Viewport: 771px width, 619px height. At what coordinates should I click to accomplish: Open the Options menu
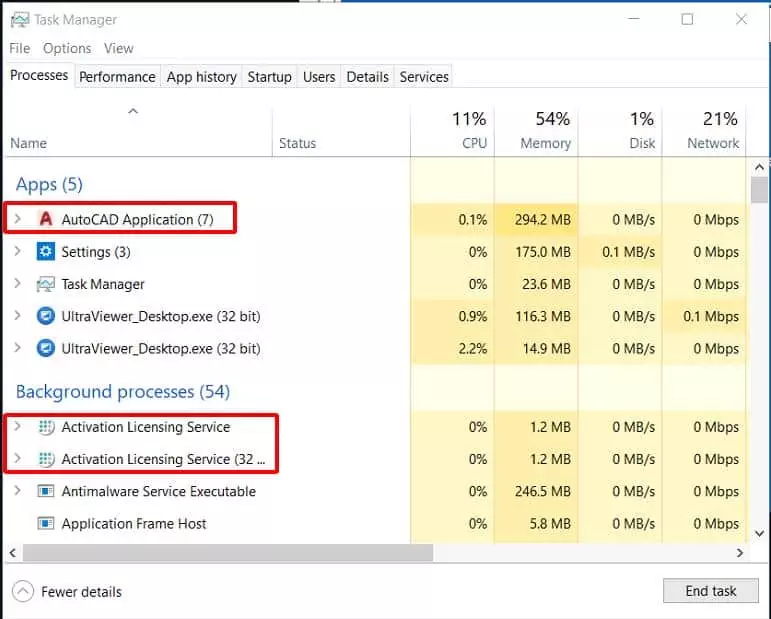coord(67,48)
